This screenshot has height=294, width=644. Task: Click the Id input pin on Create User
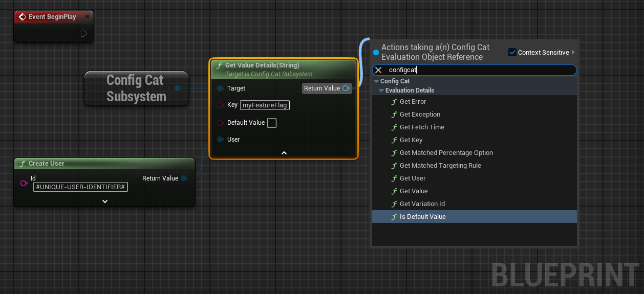pos(24,183)
